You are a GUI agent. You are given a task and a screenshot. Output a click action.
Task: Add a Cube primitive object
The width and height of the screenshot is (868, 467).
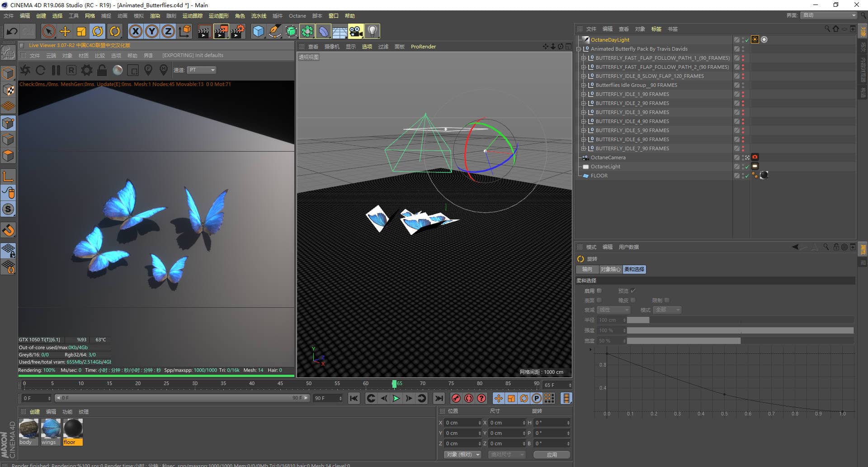[258, 31]
